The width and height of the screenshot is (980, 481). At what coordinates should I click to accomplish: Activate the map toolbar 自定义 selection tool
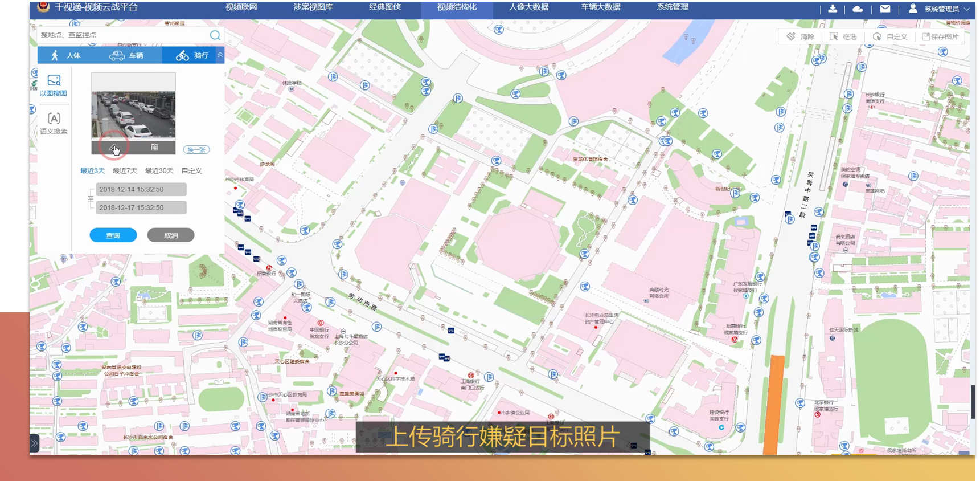[x=889, y=36]
